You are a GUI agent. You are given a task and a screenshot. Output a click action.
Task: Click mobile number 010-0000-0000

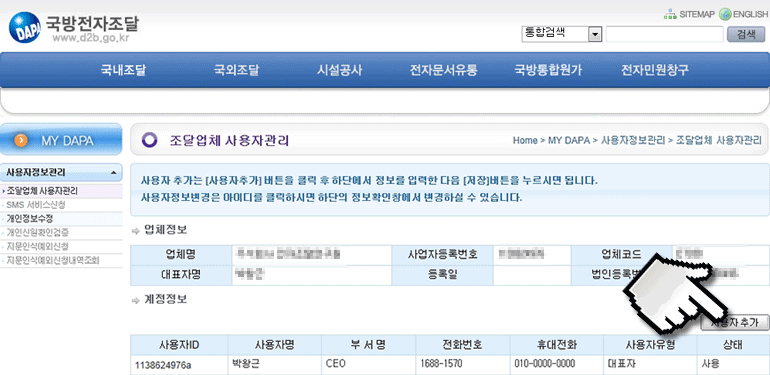tap(545, 365)
